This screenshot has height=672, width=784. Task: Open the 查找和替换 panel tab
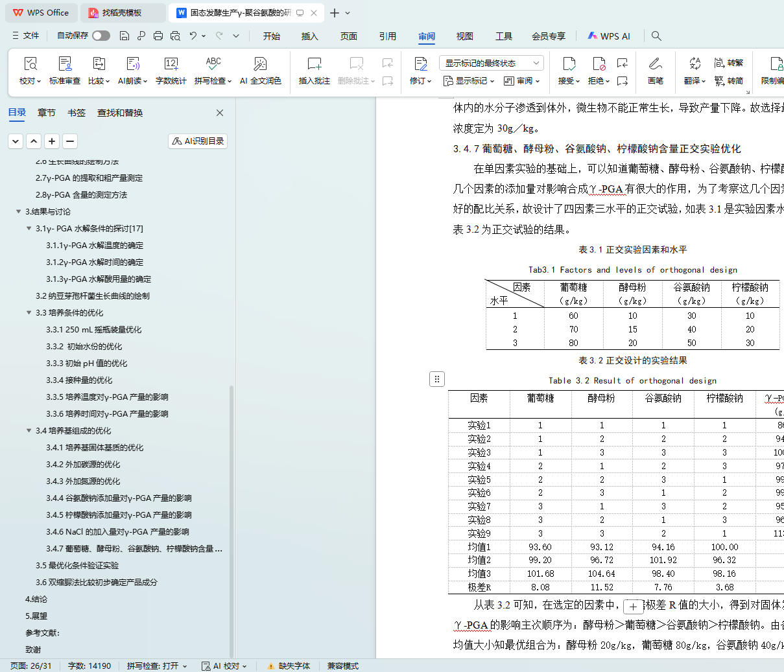pos(120,113)
